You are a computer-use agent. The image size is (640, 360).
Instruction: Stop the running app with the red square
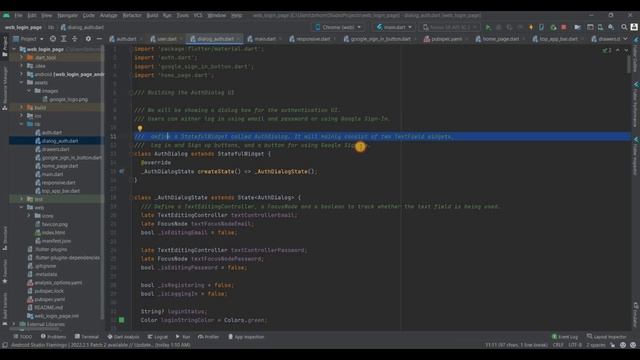click(564, 27)
